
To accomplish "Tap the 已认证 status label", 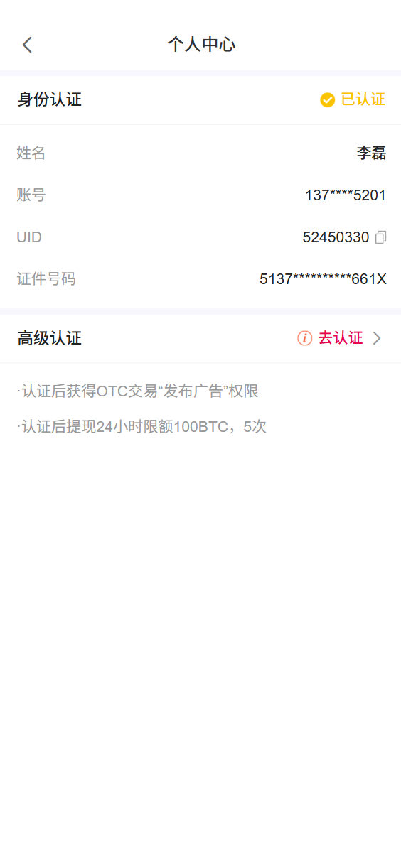I will click(363, 99).
